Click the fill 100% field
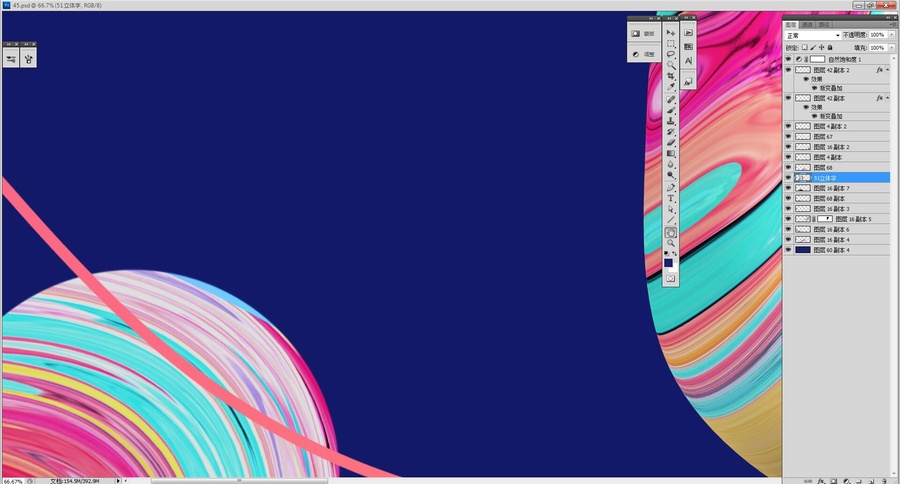The height and width of the screenshot is (484, 900). point(878,48)
